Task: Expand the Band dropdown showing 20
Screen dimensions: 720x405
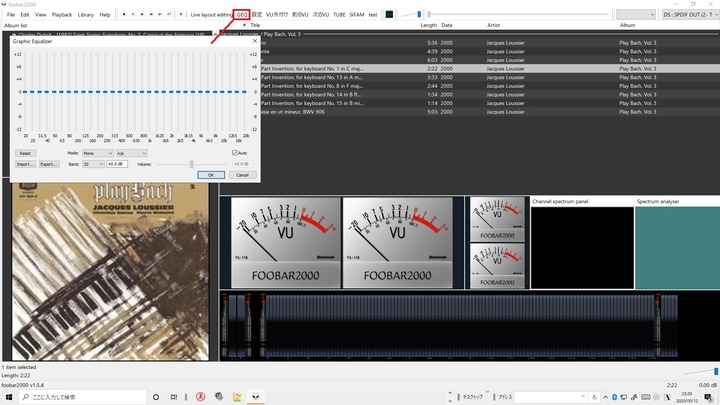Action: (x=93, y=163)
